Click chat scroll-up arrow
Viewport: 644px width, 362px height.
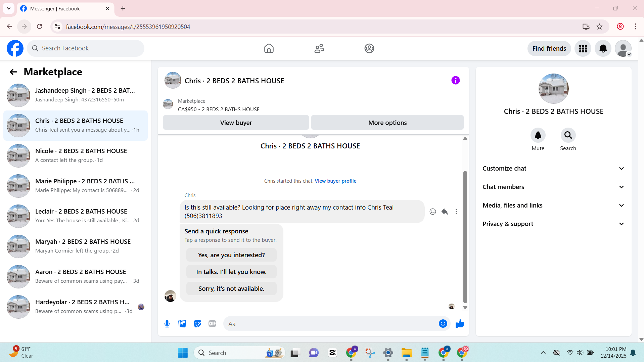click(465, 138)
